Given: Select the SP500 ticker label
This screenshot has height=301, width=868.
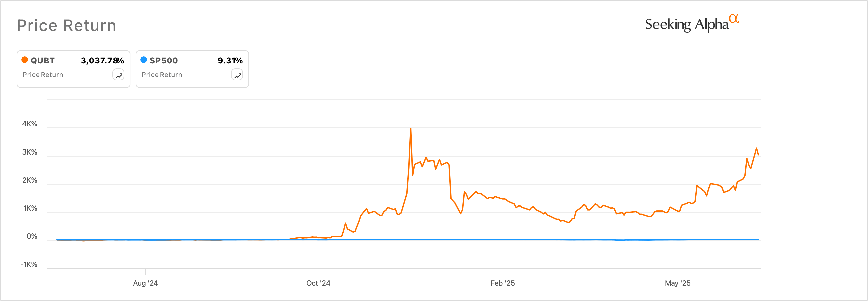Looking at the screenshot, I should pyautogui.click(x=164, y=60).
